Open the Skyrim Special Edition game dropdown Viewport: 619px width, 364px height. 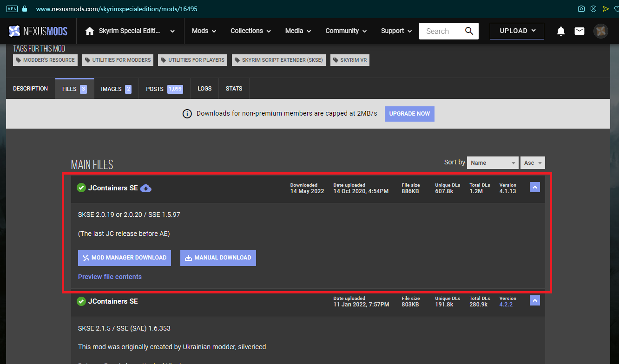tap(130, 31)
